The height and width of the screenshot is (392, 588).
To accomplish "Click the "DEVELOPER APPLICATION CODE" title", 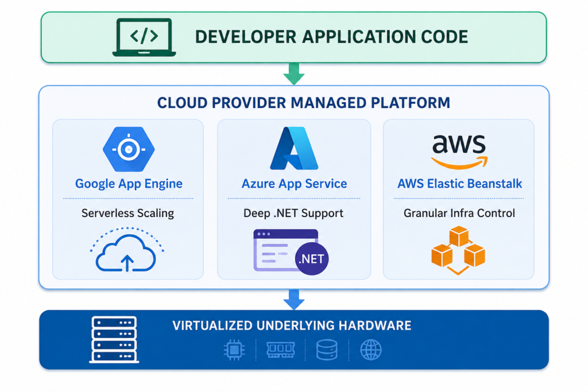I will (x=331, y=37).
